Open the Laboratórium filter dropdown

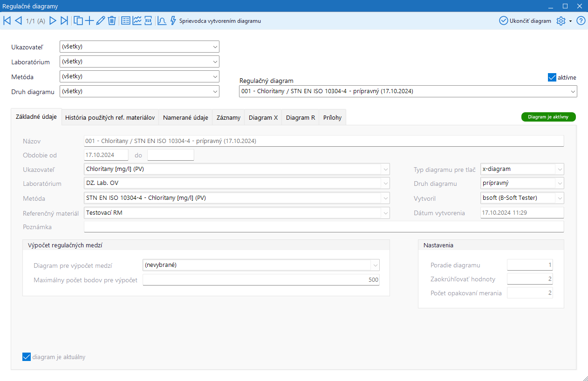215,61
